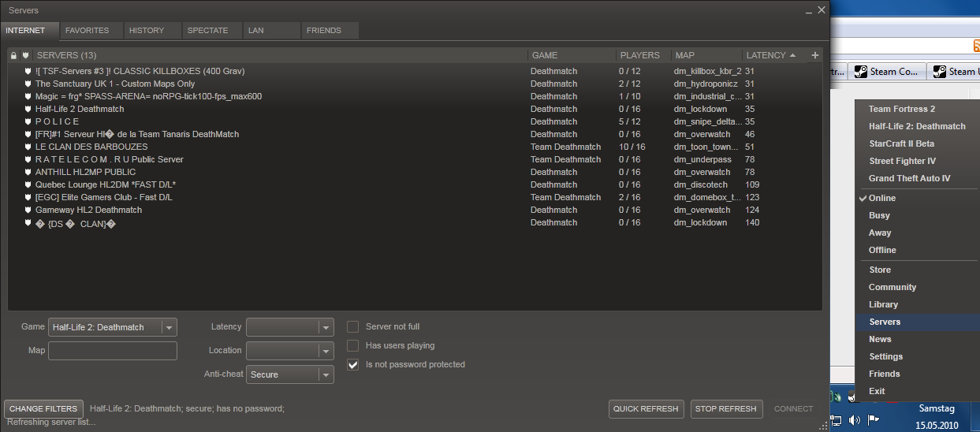This screenshot has width=980, height=432.
Task: Click the Connect button
Action: click(793, 409)
